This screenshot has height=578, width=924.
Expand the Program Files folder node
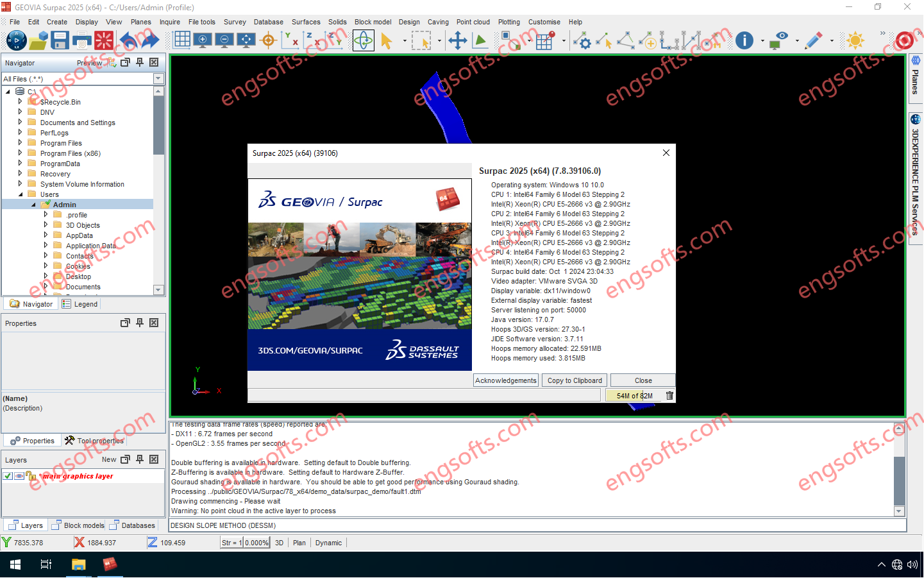click(x=21, y=143)
